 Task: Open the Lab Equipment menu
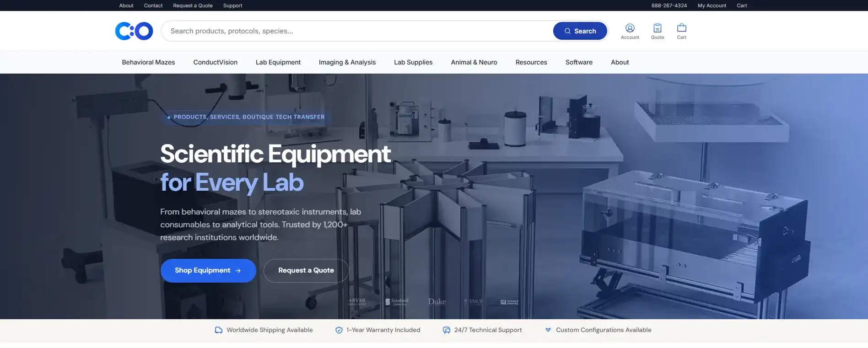tap(278, 62)
